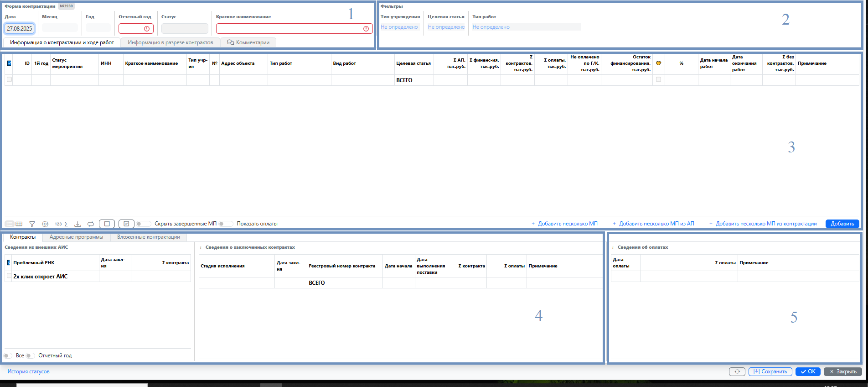The height and width of the screenshot is (387, 868).
Task: Open the 'Адресные программы' tab
Action: [x=76, y=237]
